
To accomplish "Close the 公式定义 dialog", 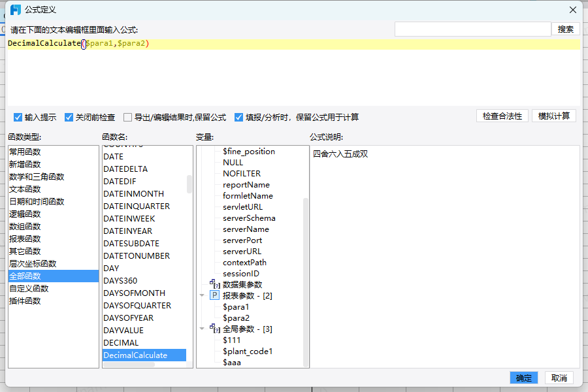I will coord(572,10).
